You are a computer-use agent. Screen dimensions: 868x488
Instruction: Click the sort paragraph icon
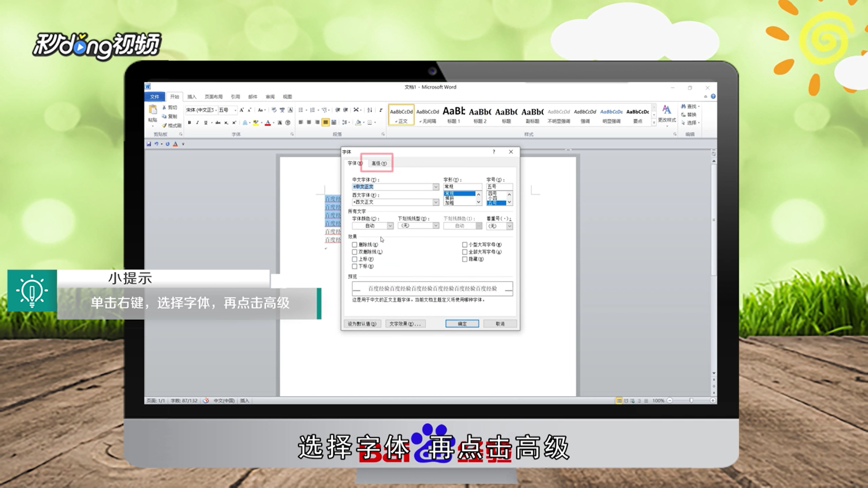[x=370, y=110]
